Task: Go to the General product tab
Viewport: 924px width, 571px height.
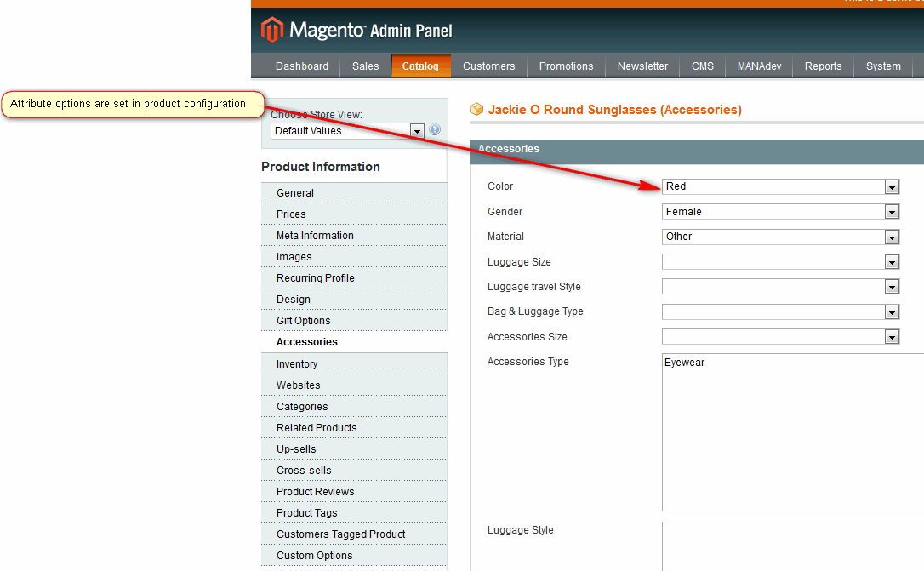Action: [354, 193]
